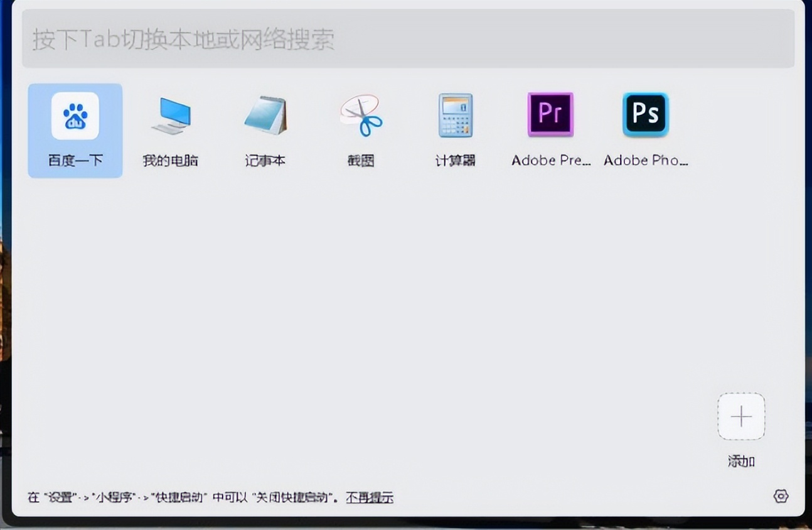Image resolution: width=812 pixels, height=530 pixels.
Task: Click the plus sign inside dashed box
Action: point(741,416)
